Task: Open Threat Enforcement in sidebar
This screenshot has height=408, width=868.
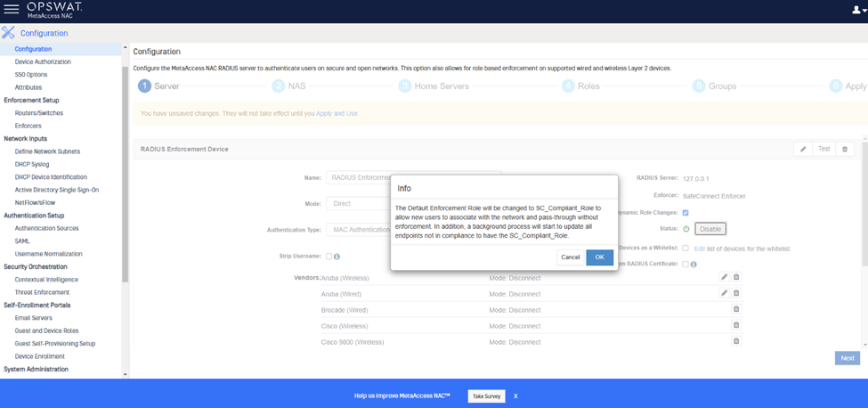Action: (42, 292)
